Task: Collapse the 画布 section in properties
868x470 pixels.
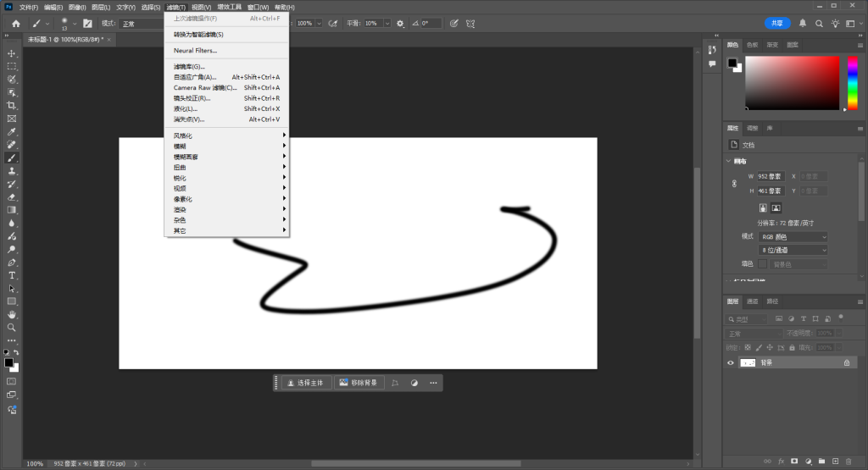Action: (x=730, y=161)
